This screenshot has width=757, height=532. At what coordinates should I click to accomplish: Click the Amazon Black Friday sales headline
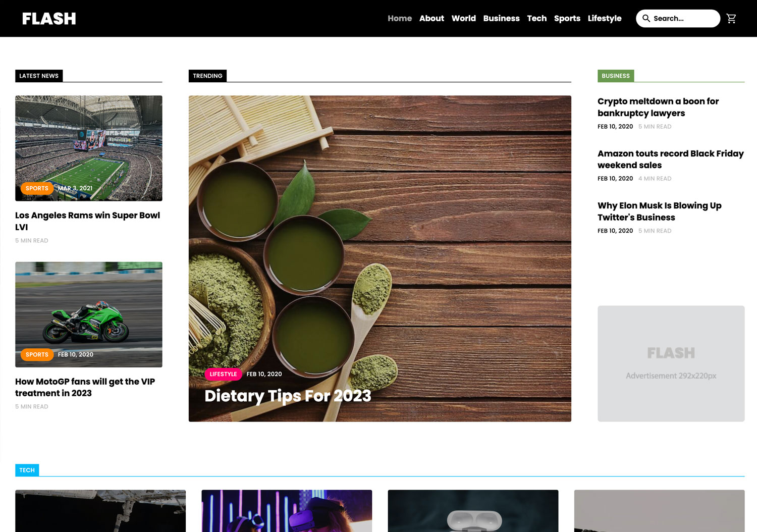click(670, 159)
